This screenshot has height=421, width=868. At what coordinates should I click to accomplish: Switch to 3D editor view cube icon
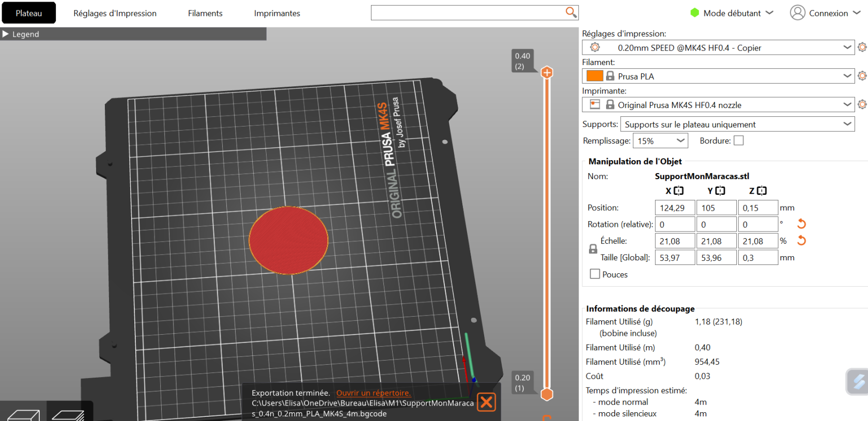[x=23, y=414]
